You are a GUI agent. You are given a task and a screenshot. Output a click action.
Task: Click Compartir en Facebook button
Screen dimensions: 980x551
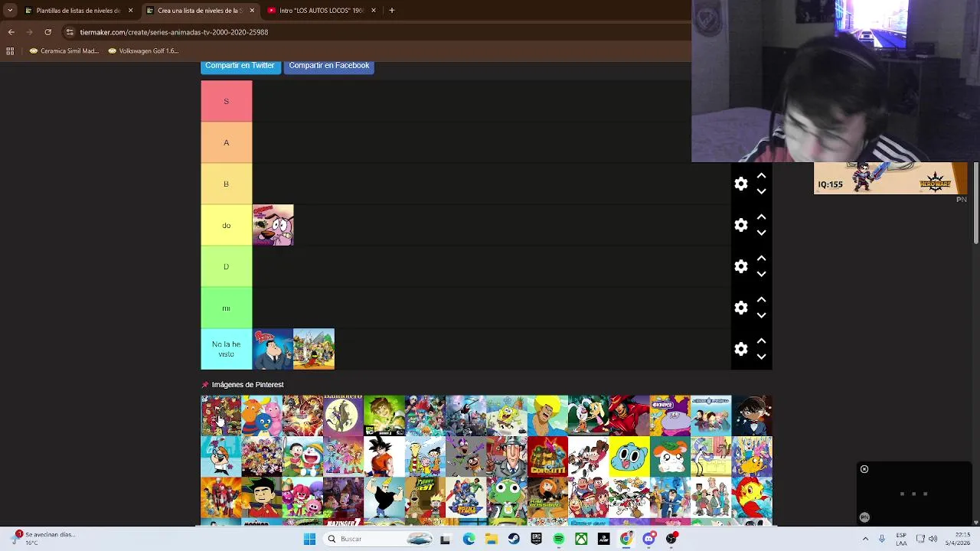point(329,66)
